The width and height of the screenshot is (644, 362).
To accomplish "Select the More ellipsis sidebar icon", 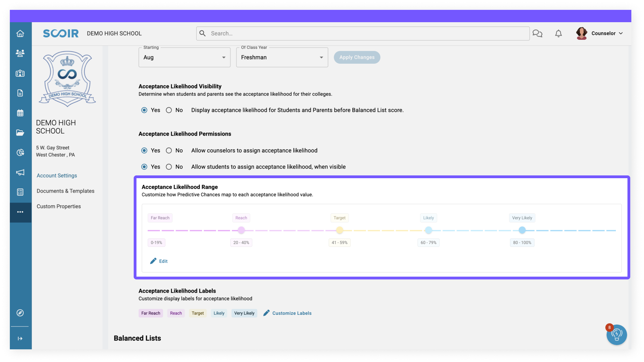I will 20,212.
